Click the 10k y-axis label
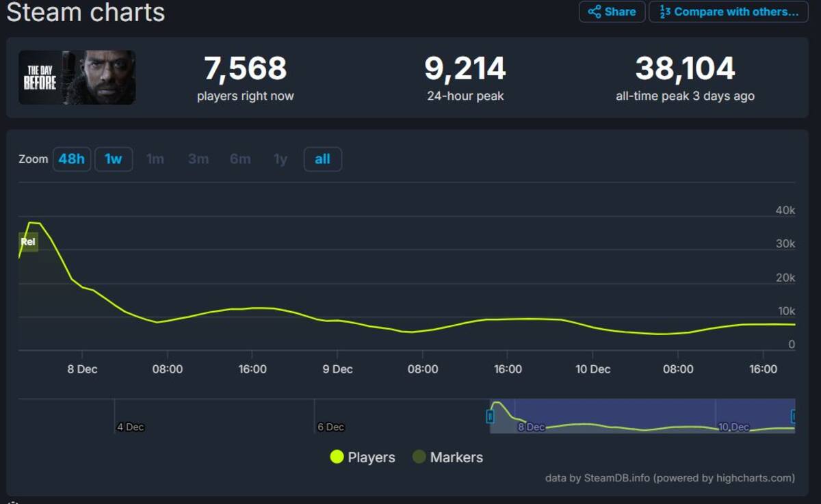The width and height of the screenshot is (821, 504). click(x=785, y=311)
